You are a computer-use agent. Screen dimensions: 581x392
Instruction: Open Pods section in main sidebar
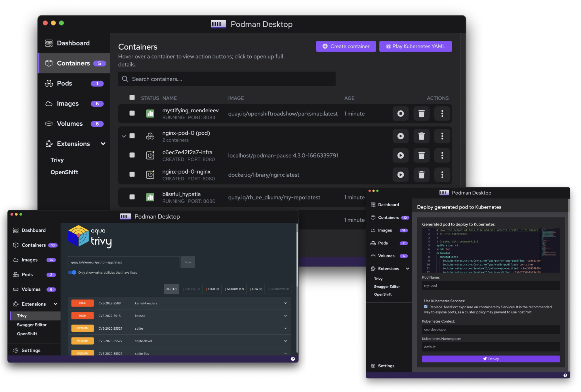coord(64,83)
